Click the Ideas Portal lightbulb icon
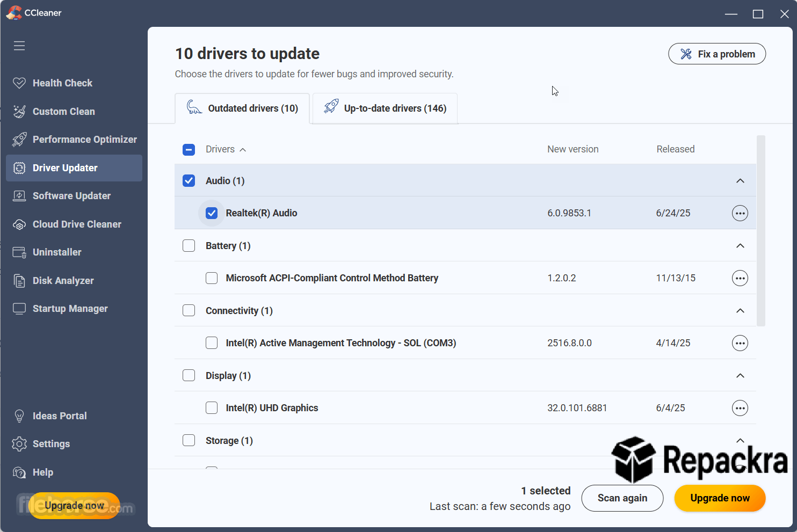This screenshot has height=532, width=797. (x=19, y=416)
